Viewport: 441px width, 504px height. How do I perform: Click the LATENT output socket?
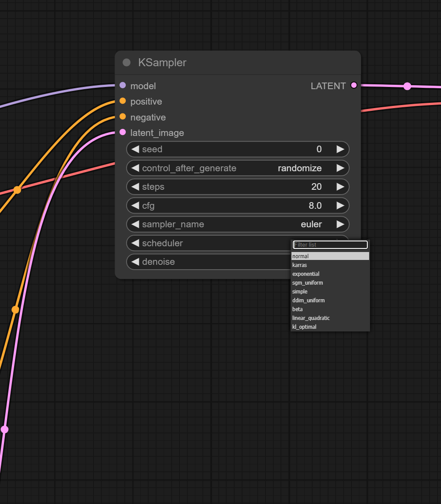click(x=354, y=86)
